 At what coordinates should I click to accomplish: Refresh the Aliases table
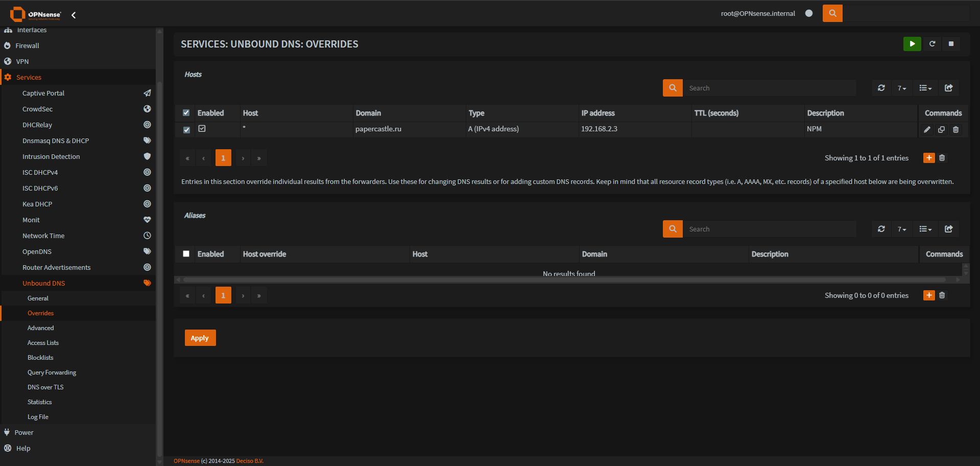pos(881,229)
